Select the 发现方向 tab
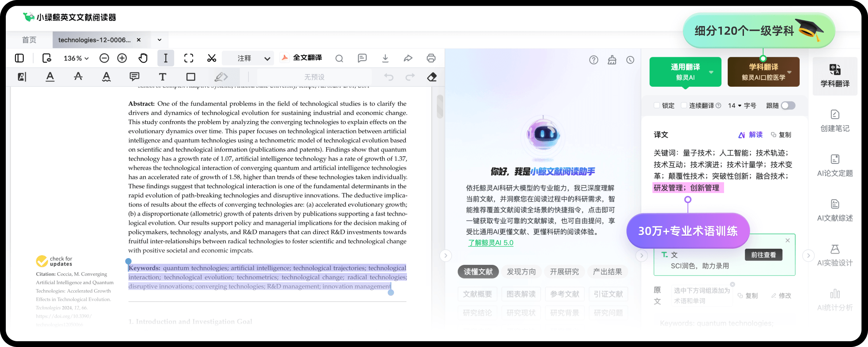This screenshot has width=868, height=347. coord(521,272)
